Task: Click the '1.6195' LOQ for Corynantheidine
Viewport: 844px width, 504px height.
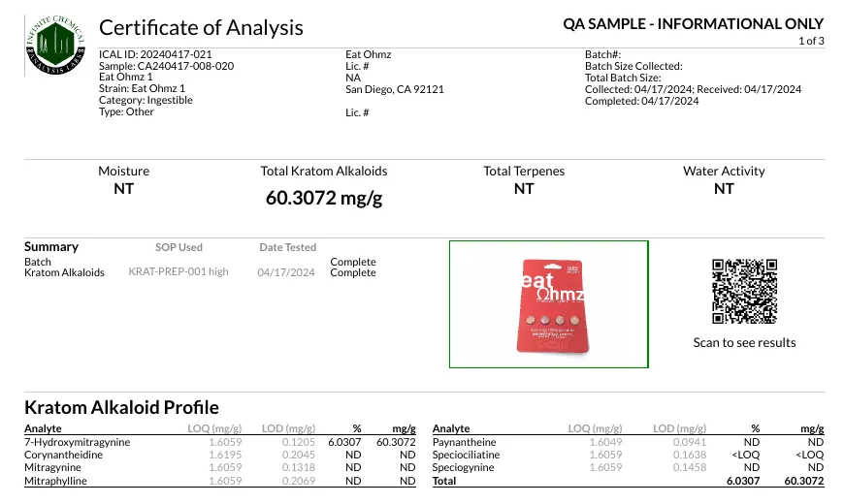Action: 225,455
